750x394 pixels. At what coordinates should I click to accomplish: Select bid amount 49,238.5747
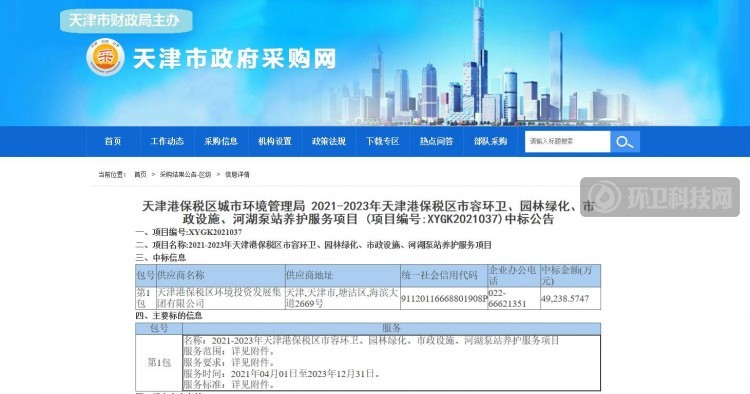[x=565, y=298]
